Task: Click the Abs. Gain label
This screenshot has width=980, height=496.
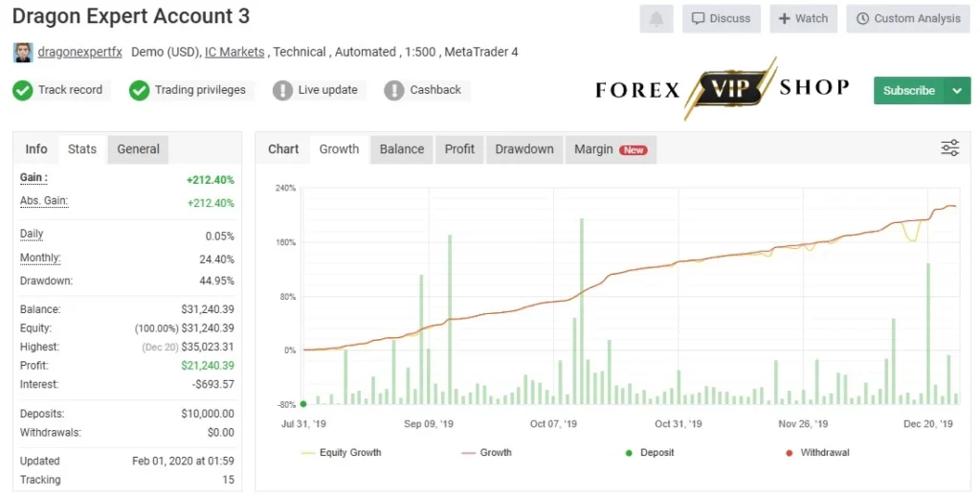Action: (44, 201)
